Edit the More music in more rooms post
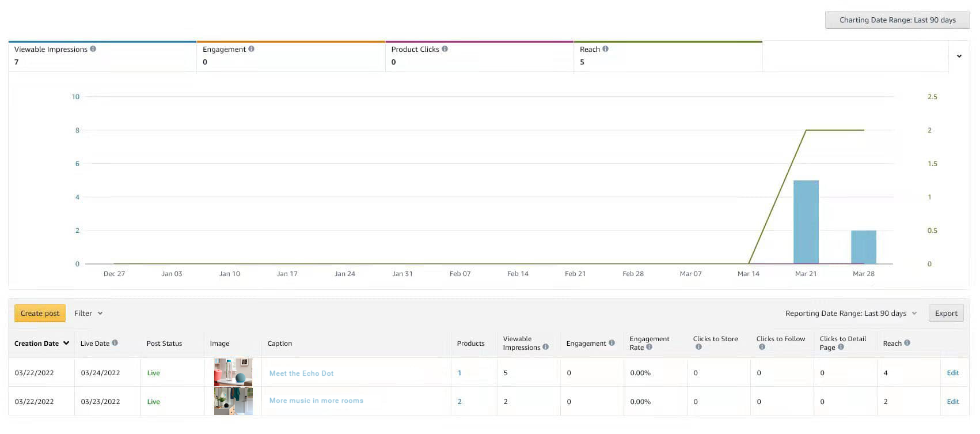The image size is (980, 434). (953, 402)
